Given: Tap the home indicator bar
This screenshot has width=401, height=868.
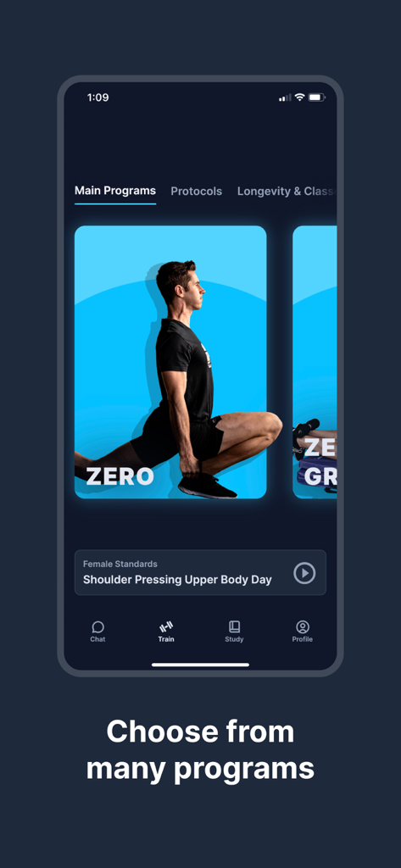Looking at the screenshot, I should click(x=200, y=665).
